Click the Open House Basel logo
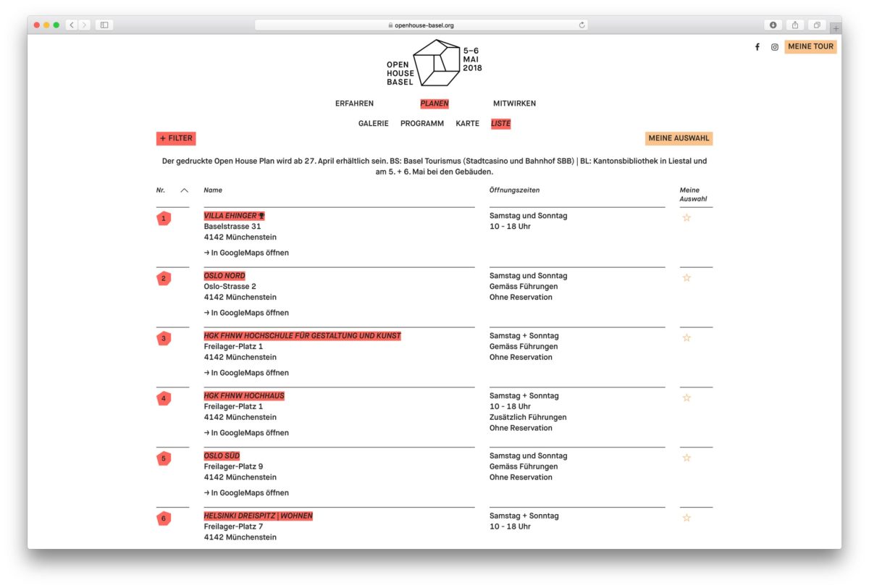 pyautogui.click(x=434, y=63)
